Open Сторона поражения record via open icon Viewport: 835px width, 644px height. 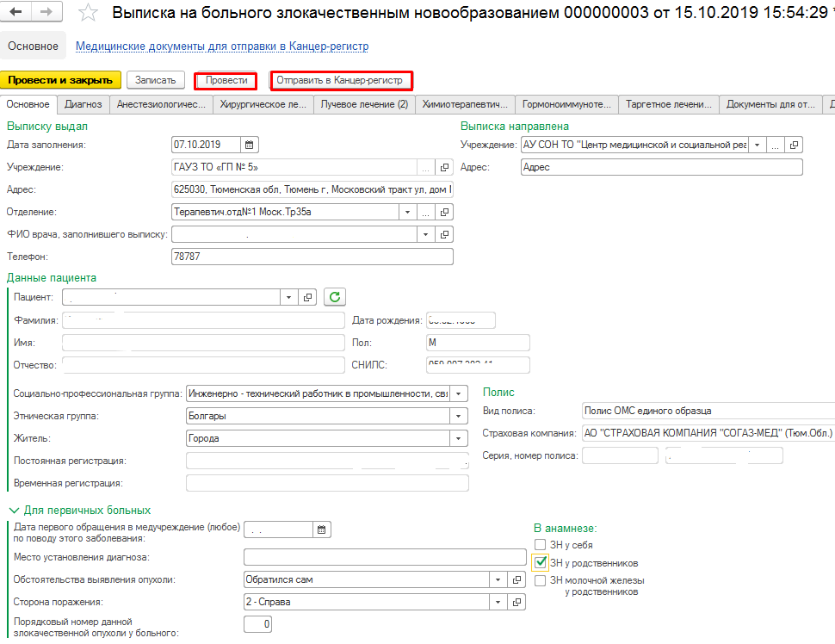[x=517, y=602]
